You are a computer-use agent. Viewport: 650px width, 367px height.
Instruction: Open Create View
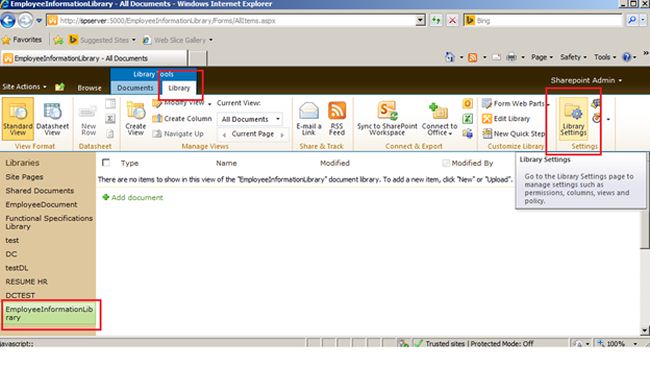click(136, 119)
